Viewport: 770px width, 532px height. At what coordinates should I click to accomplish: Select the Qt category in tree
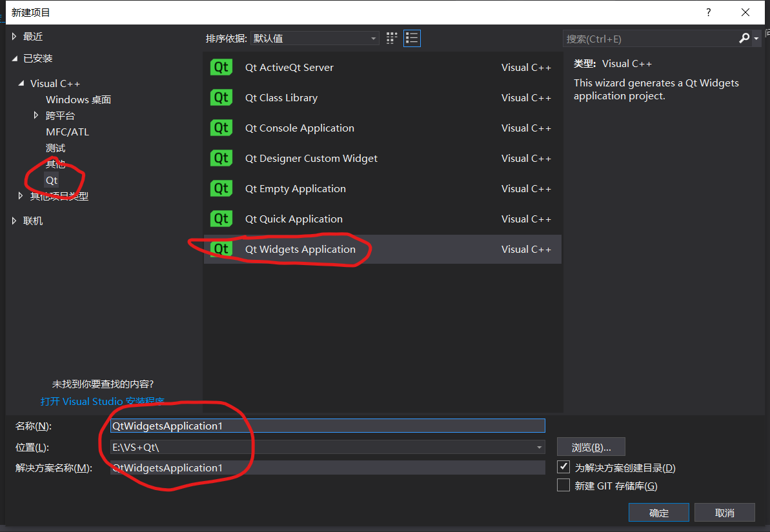(x=52, y=180)
